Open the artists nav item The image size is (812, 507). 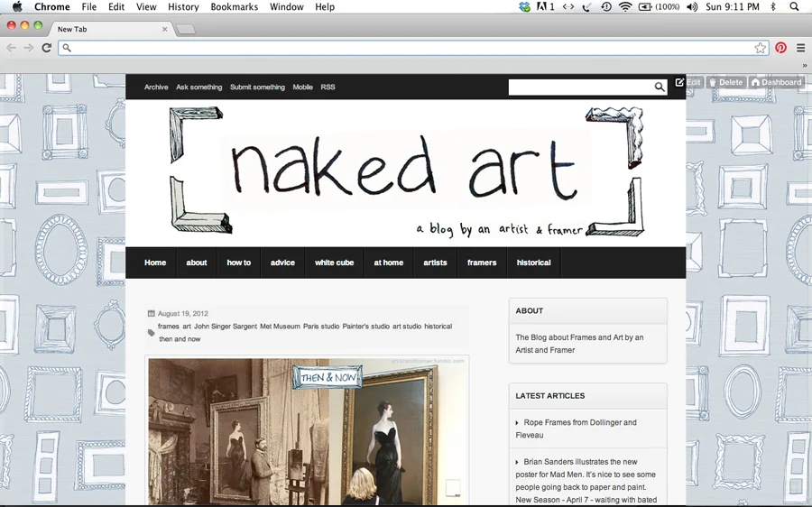435,263
